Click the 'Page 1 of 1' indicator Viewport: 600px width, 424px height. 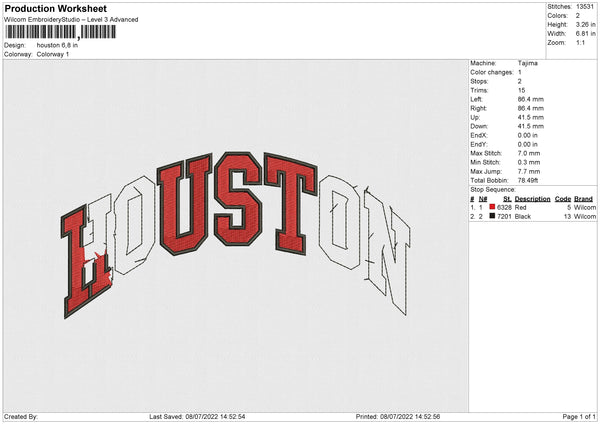(579, 417)
